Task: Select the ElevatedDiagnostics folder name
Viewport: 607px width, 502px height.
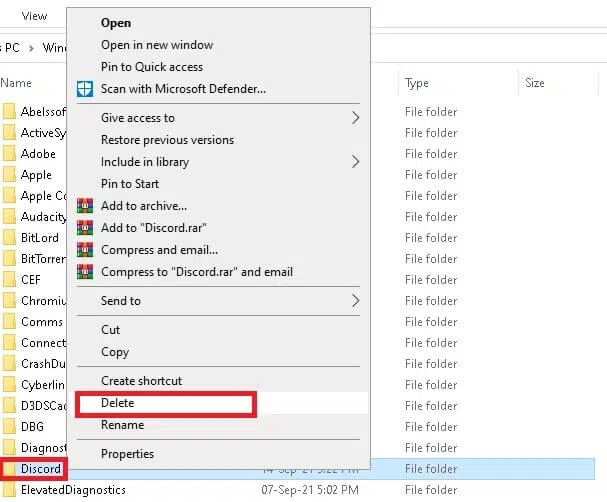Action: click(x=73, y=490)
